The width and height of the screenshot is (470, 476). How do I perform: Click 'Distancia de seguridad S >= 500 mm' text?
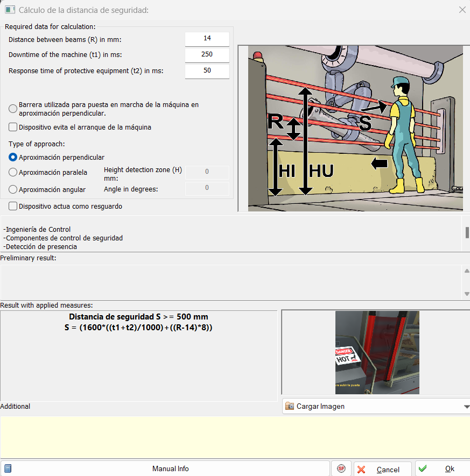pos(138,317)
